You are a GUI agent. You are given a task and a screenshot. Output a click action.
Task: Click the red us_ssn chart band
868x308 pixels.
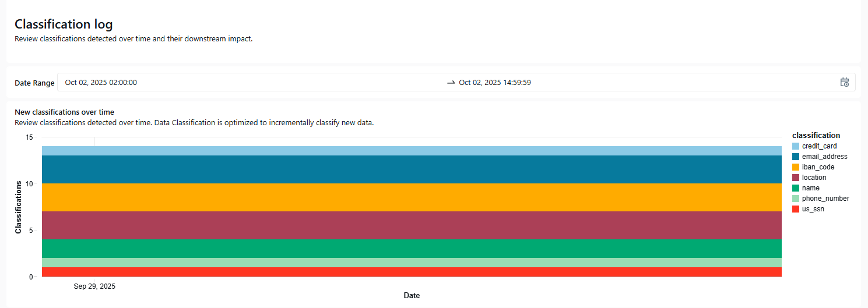412,272
